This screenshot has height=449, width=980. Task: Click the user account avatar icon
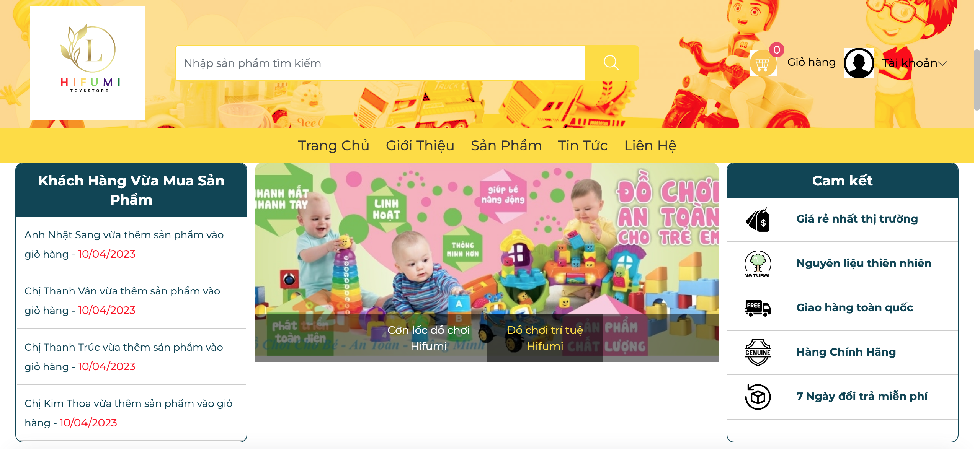(x=859, y=63)
